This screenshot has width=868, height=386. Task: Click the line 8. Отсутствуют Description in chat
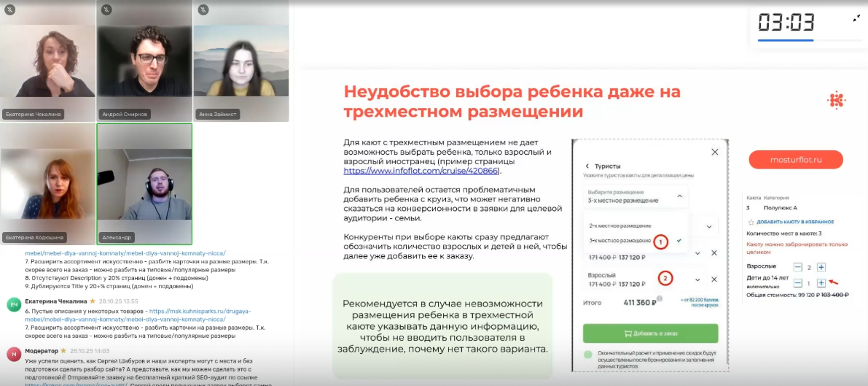coord(117,278)
